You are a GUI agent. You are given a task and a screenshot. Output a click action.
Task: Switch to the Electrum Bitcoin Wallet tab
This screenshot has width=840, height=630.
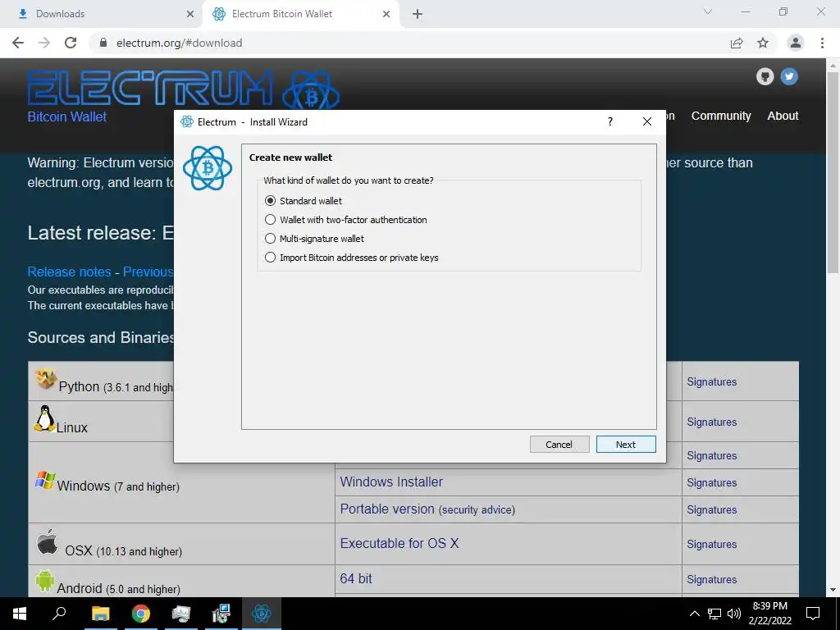pyautogui.click(x=300, y=14)
